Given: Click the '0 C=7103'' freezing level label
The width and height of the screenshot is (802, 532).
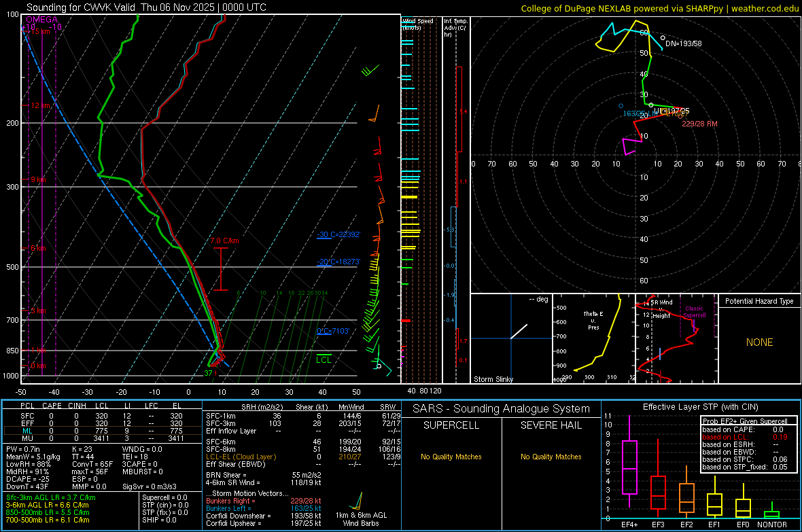Looking at the screenshot, I should pyautogui.click(x=333, y=331).
